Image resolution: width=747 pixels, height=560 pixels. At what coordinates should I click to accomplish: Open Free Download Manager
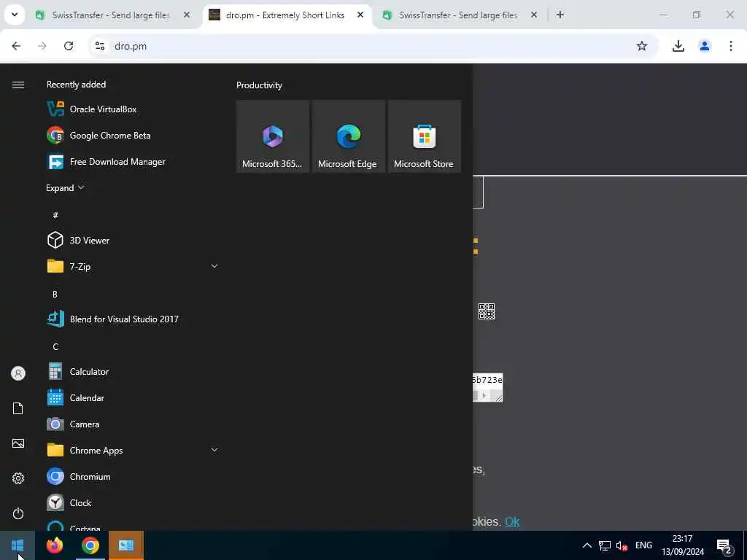click(x=133, y=162)
